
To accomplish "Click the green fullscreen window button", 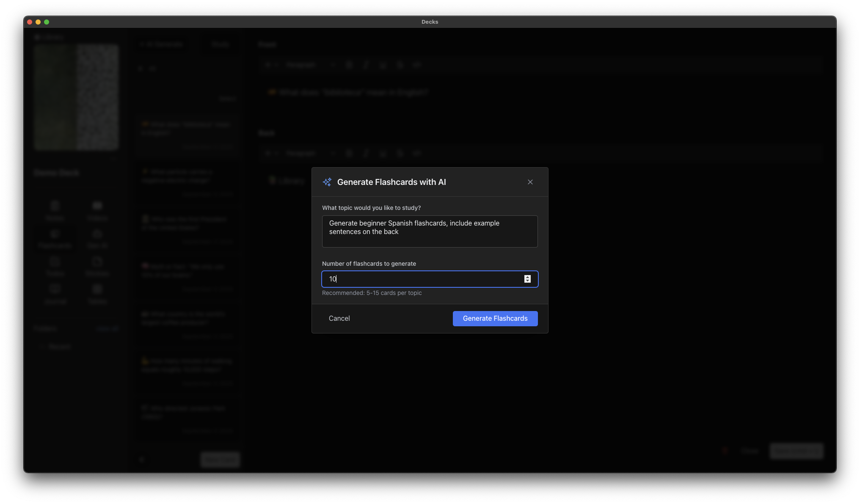I will (x=47, y=22).
